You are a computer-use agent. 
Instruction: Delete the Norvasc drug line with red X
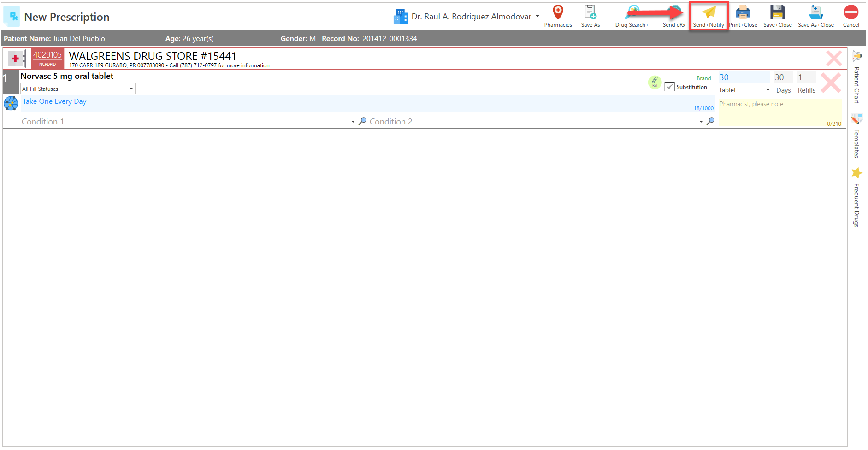pos(831,83)
